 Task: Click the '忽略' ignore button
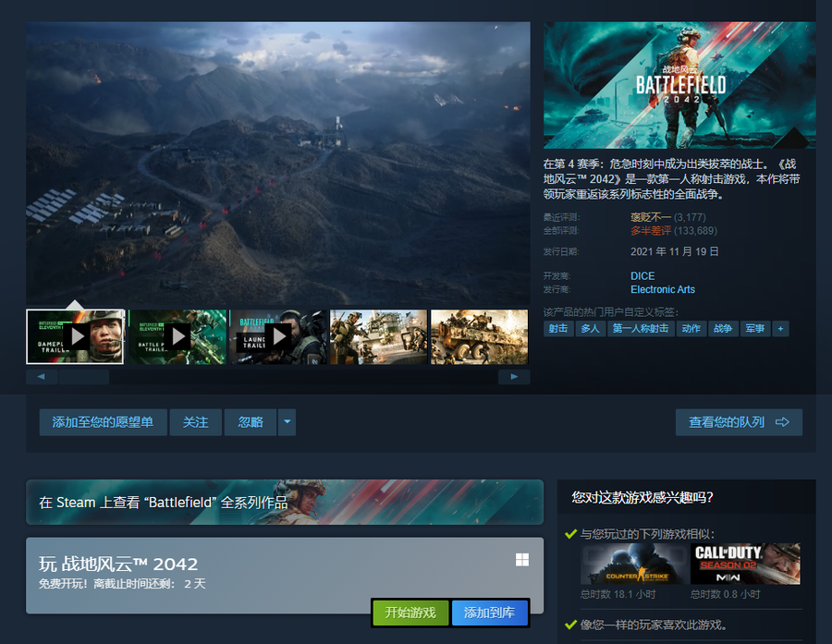pos(251,422)
